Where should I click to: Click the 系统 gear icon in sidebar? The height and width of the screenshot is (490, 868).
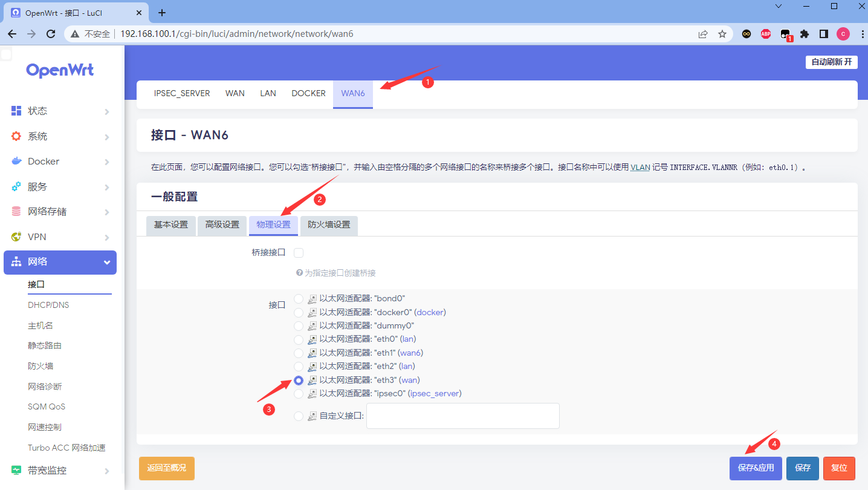(16, 136)
